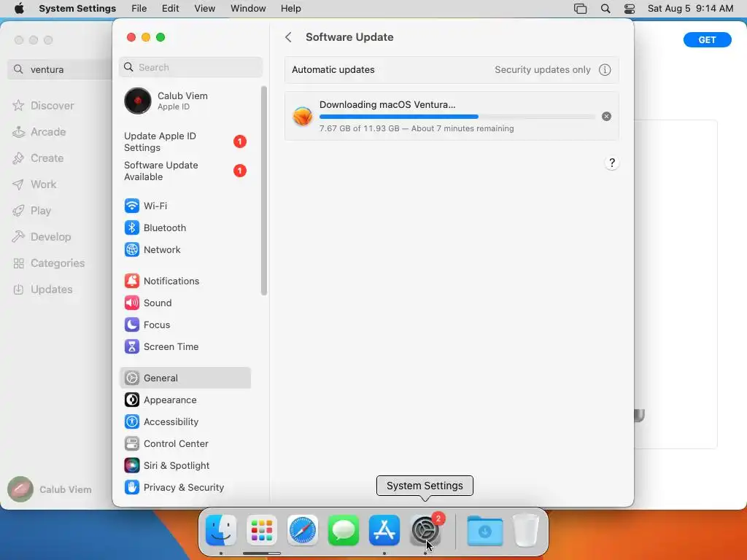Select General in the sidebar

(185, 378)
